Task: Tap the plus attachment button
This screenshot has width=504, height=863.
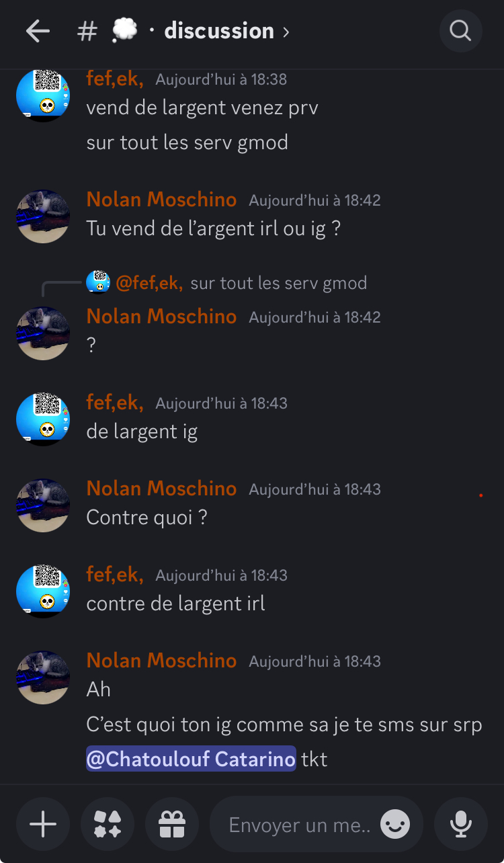Action: click(x=43, y=824)
